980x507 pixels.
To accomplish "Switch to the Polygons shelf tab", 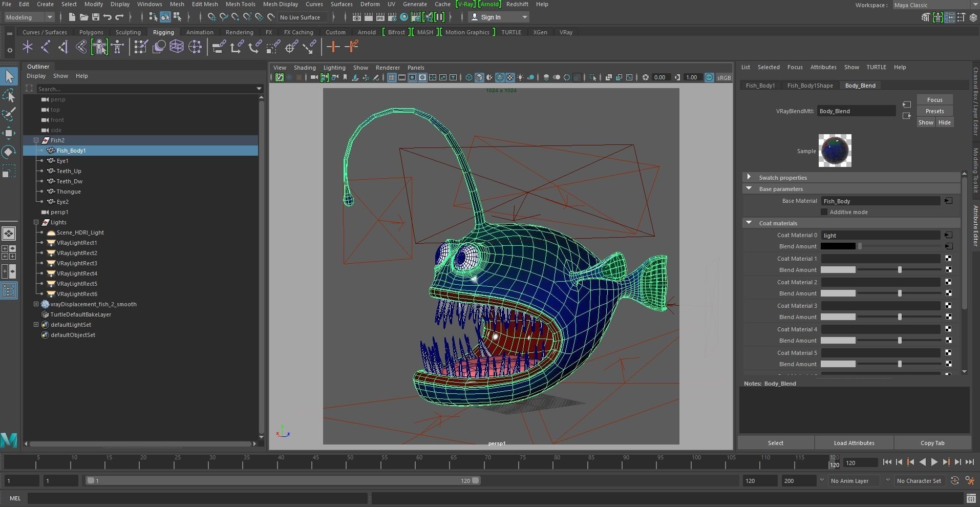I will coord(91,32).
